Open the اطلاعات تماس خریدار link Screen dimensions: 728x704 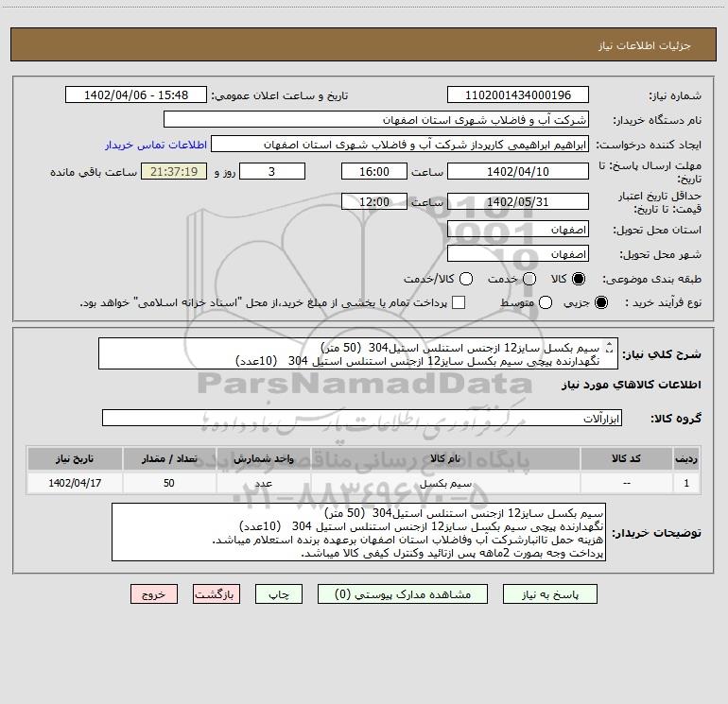pyautogui.click(x=156, y=145)
